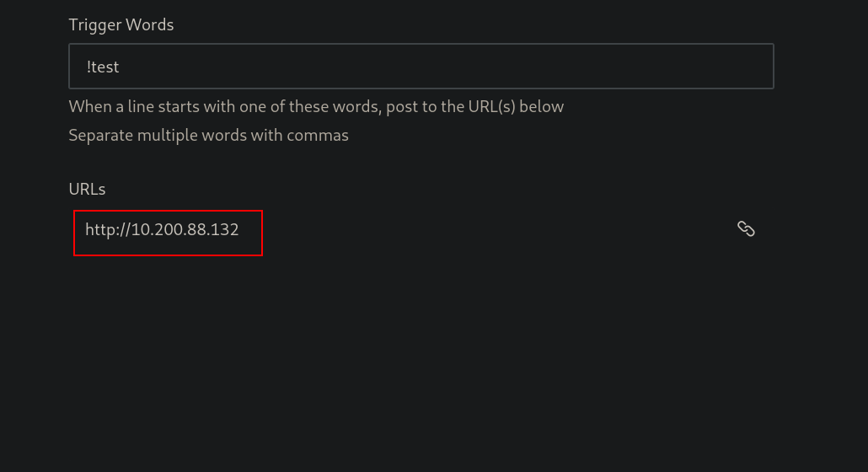Click inside the red-outlined URL box
This screenshot has width=868, height=472.
[x=168, y=233]
